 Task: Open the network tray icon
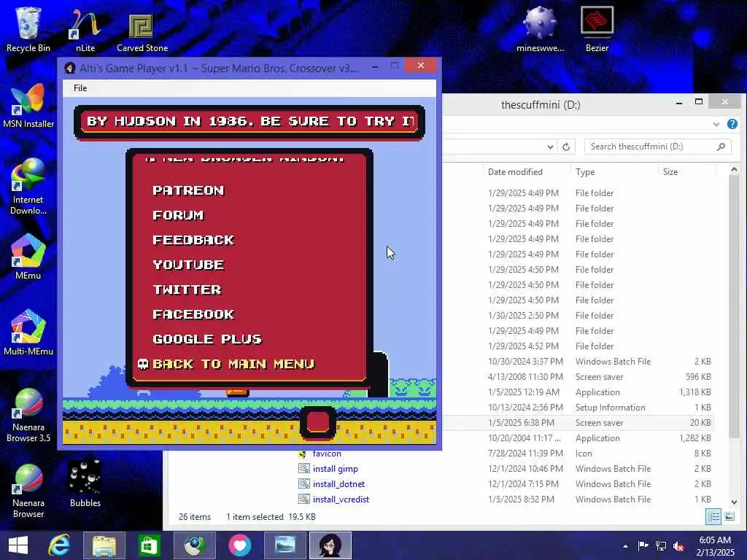661,546
